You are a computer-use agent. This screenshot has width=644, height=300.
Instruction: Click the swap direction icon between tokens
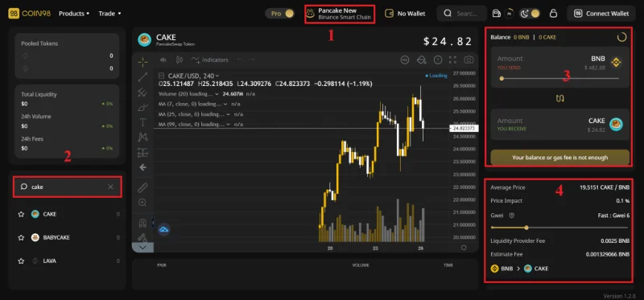[x=560, y=98]
